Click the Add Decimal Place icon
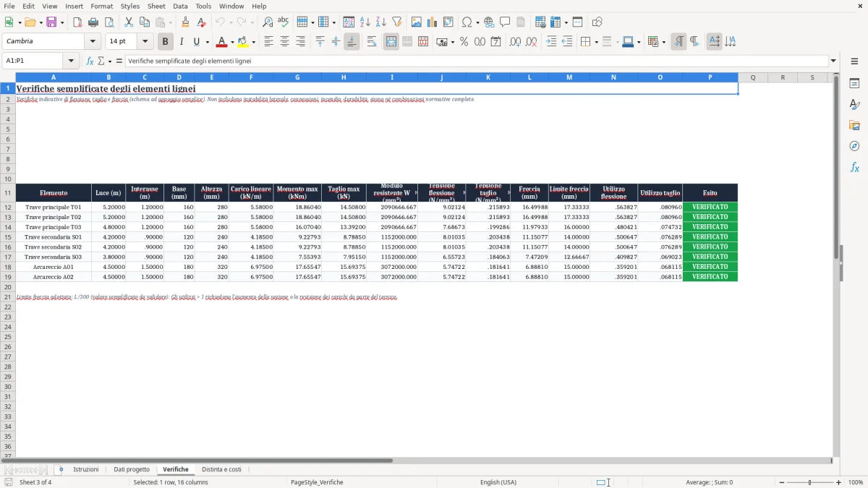Viewport: 868px width, 488px height. point(515,42)
